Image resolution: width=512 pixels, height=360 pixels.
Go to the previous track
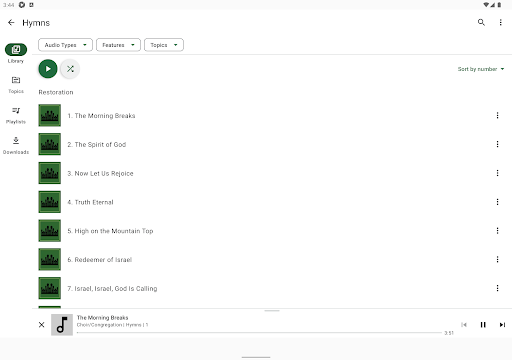464,325
